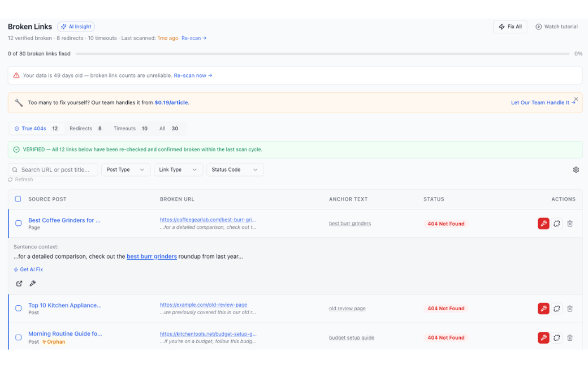Screen dimensions: 588x368
Task: Open the Watch tutorial video
Action: click(x=556, y=27)
